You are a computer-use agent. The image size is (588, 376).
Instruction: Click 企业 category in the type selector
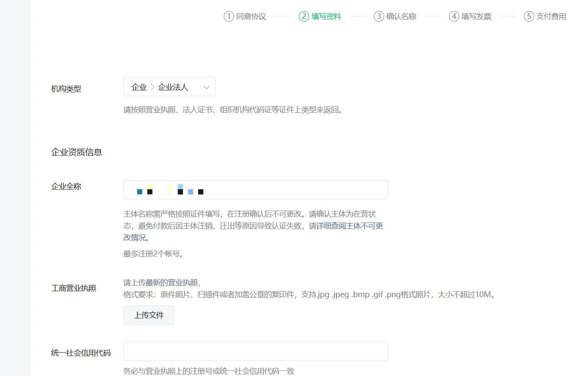[x=139, y=87]
